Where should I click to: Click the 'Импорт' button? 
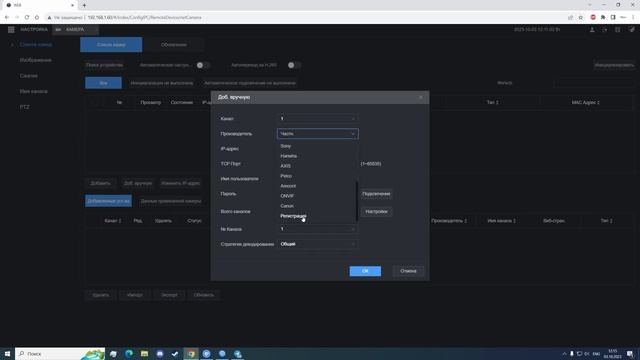135,295
